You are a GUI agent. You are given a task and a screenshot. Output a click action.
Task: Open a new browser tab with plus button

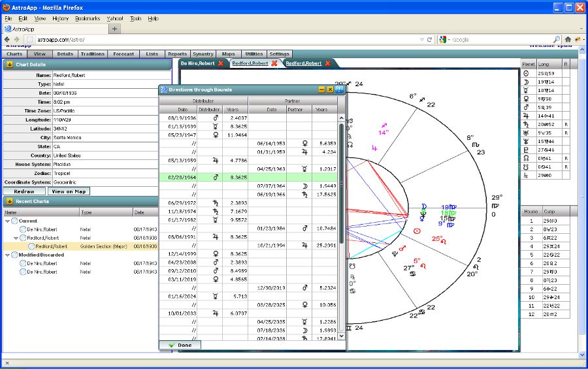click(x=115, y=29)
